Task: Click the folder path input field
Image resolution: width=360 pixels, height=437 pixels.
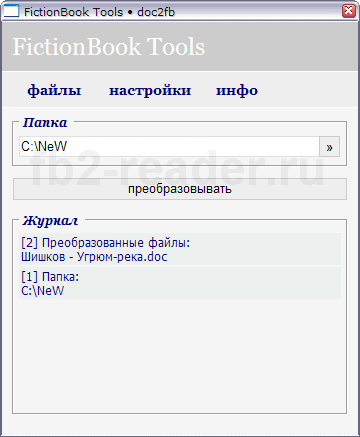Action: [x=169, y=146]
